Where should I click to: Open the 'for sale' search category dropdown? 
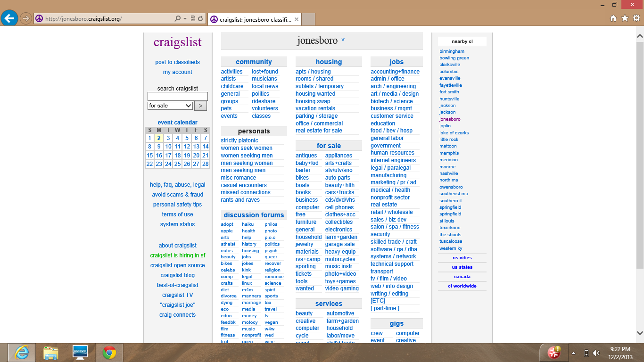coord(170,106)
